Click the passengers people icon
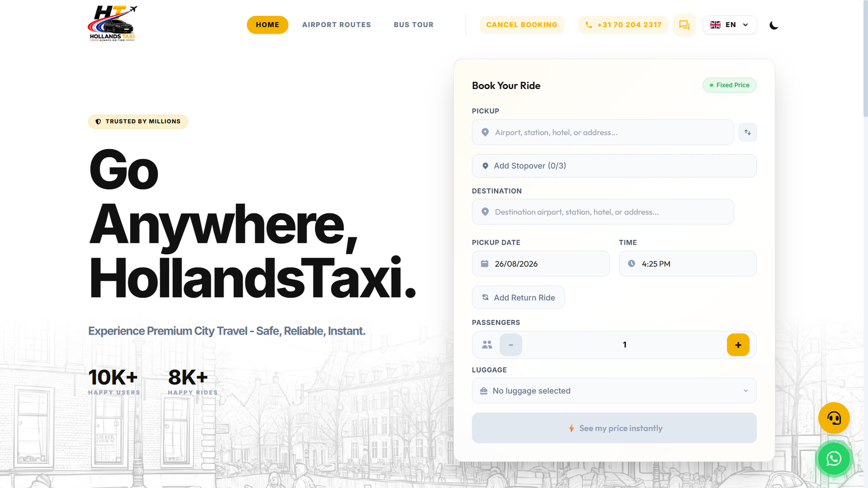The image size is (868, 488). click(487, 345)
